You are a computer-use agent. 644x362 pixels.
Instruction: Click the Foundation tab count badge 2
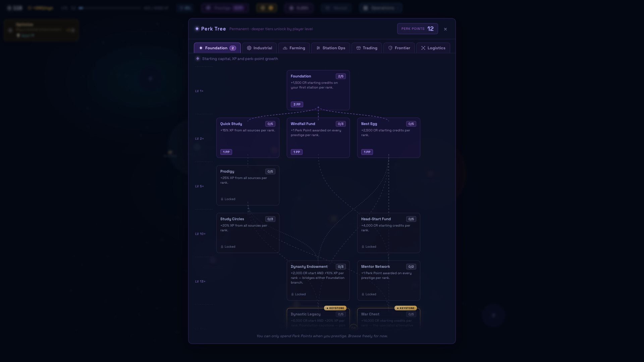tap(233, 48)
